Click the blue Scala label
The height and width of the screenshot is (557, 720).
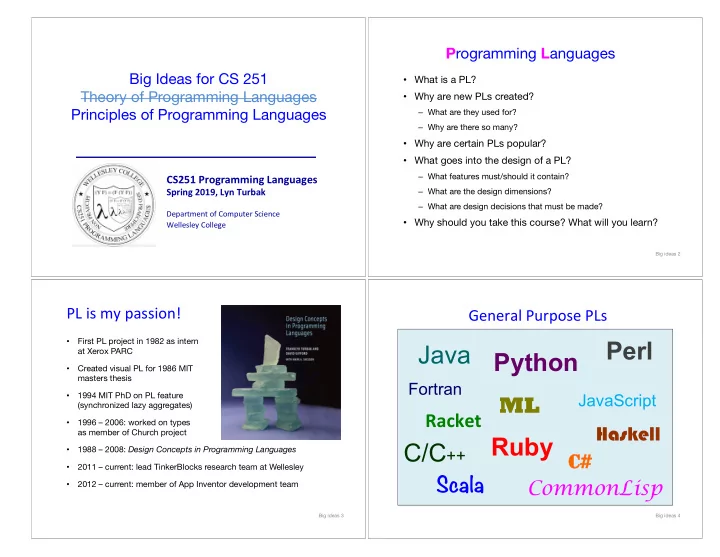(460, 485)
